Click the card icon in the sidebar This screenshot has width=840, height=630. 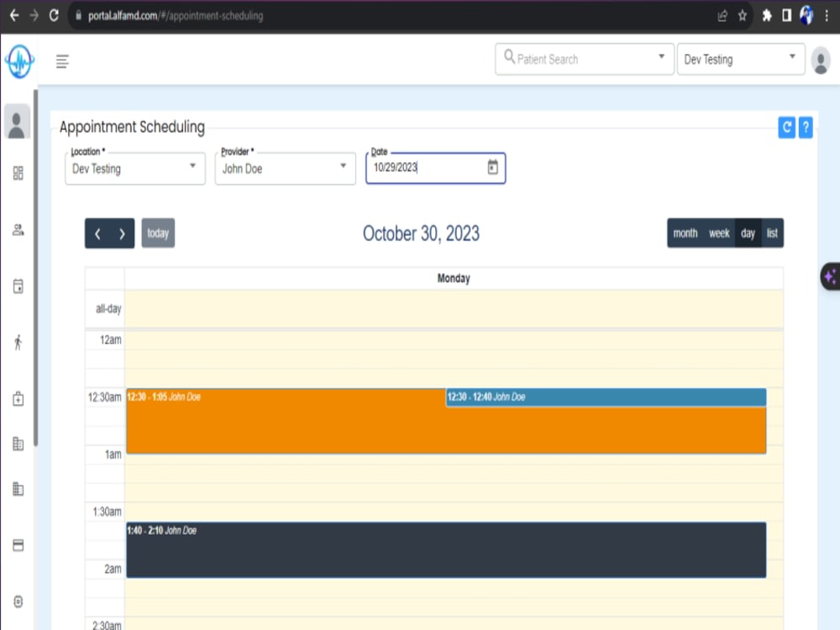coord(18,545)
